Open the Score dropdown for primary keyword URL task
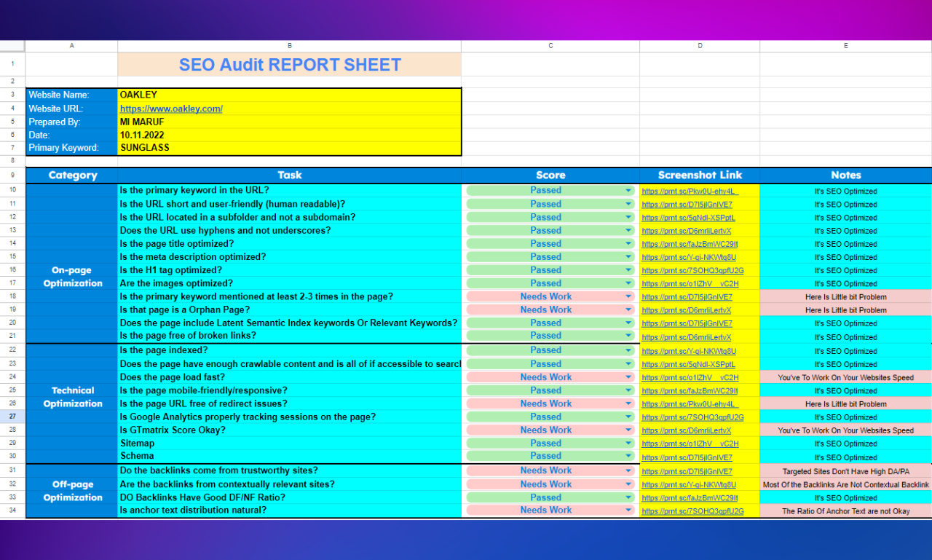Screen dimensions: 932x560 (629, 190)
